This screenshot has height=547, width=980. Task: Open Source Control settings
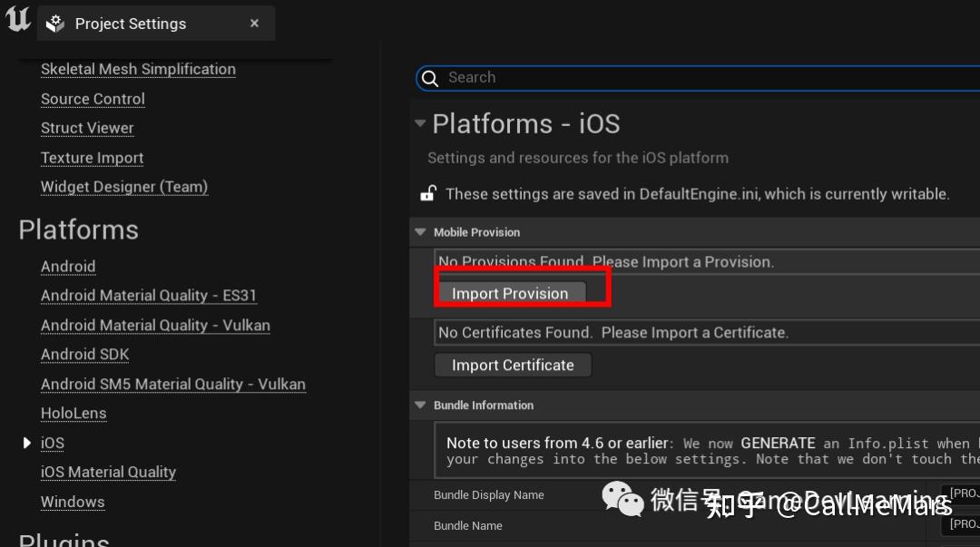pos(93,99)
